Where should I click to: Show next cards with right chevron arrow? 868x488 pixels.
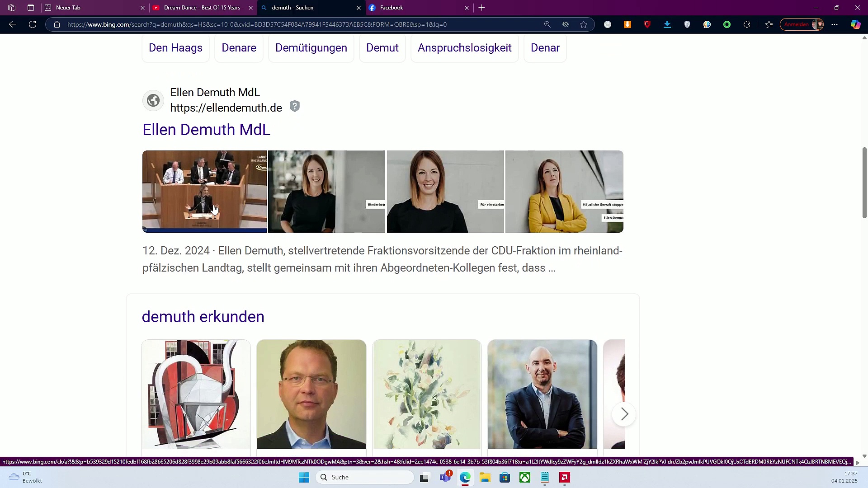click(624, 414)
